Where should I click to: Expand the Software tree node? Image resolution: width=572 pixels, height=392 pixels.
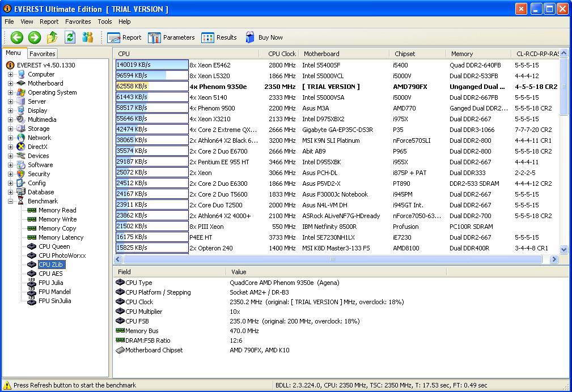(x=10, y=165)
